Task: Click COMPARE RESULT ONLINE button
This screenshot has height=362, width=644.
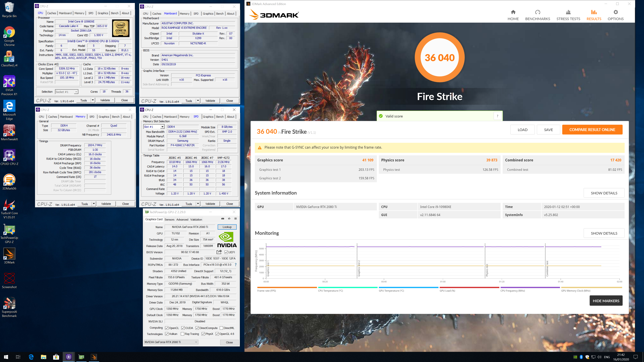Action: point(592,129)
